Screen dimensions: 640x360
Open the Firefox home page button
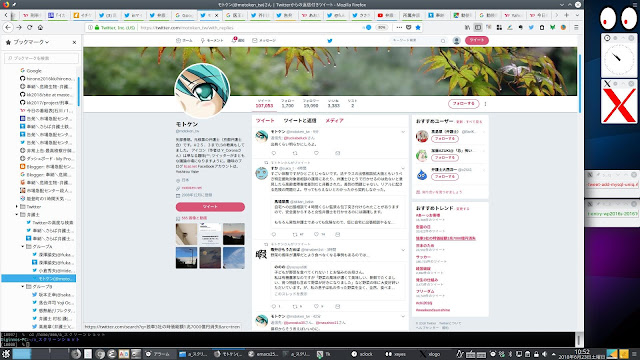point(40,27)
